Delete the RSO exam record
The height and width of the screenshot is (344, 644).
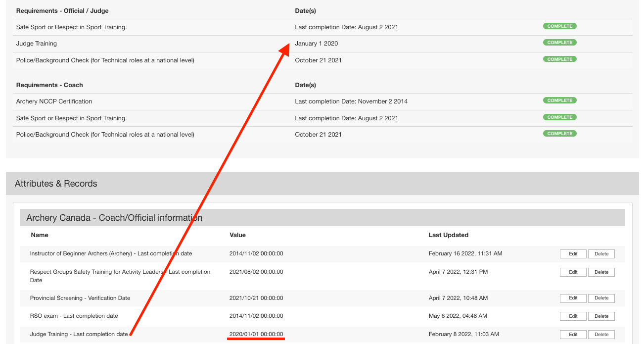click(x=601, y=316)
